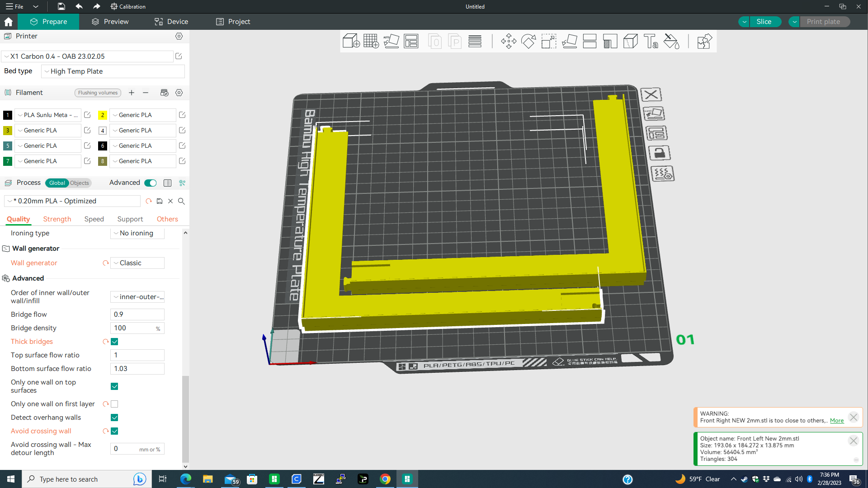The width and height of the screenshot is (868, 488).
Task: Open the Strength settings tab
Action: (x=57, y=219)
